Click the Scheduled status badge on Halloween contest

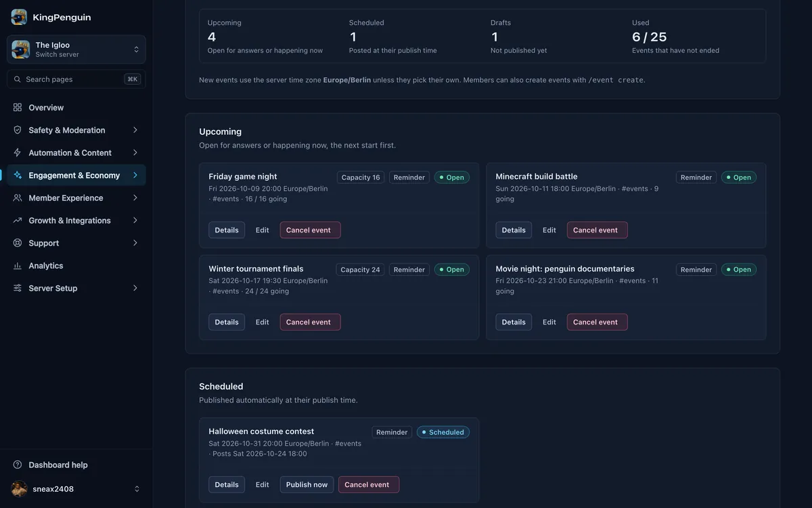pyautogui.click(x=443, y=432)
